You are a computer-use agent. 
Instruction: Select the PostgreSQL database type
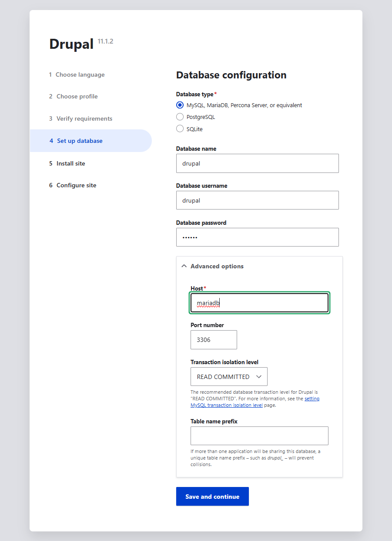click(x=180, y=117)
